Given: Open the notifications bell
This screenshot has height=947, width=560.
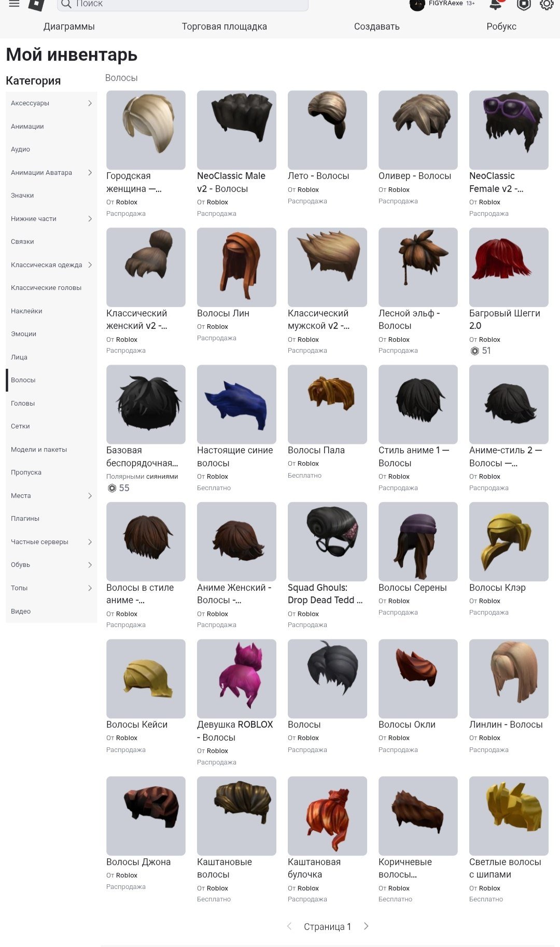Looking at the screenshot, I should (496, 4).
